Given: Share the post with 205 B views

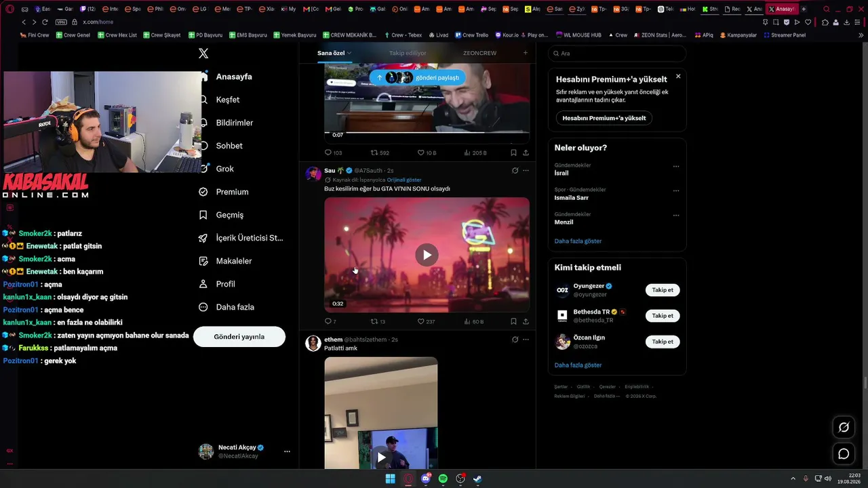Looking at the screenshot, I should pos(526,152).
